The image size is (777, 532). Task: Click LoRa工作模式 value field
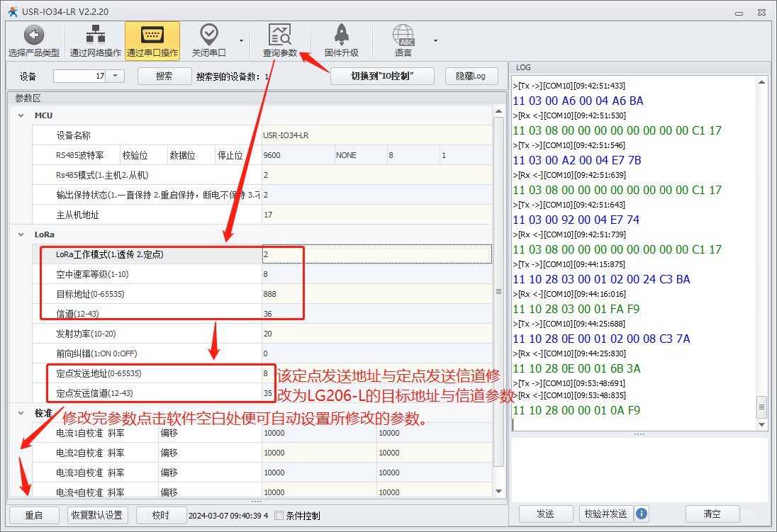[376, 254]
